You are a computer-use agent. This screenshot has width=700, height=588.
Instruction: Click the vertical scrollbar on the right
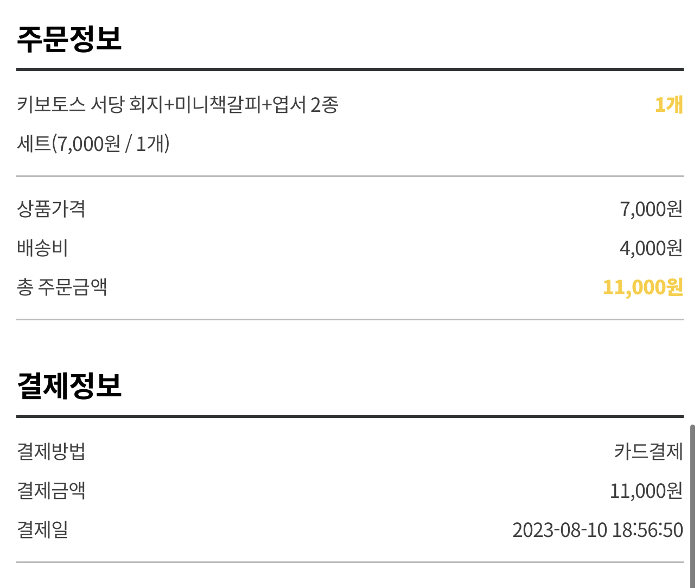coord(692,505)
